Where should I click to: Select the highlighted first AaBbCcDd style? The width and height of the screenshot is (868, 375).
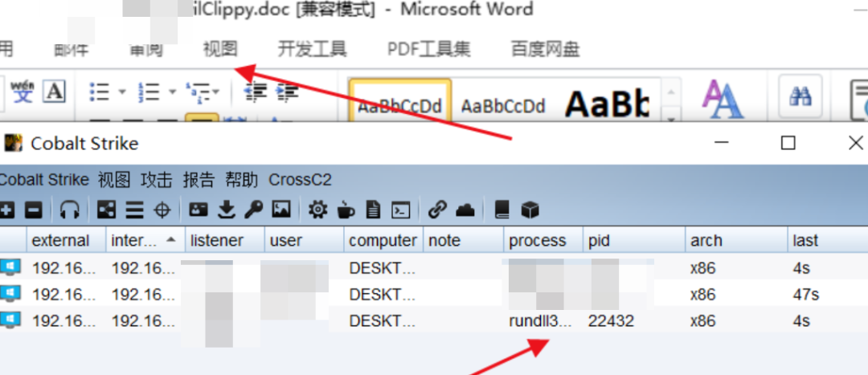[399, 102]
